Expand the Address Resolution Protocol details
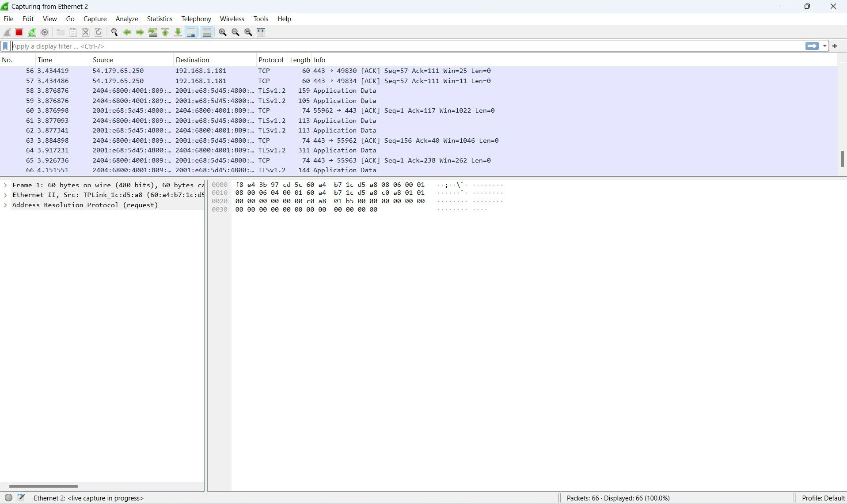Image resolution: width=847 pixels, height=504 pixels. (x=5, y=205)
